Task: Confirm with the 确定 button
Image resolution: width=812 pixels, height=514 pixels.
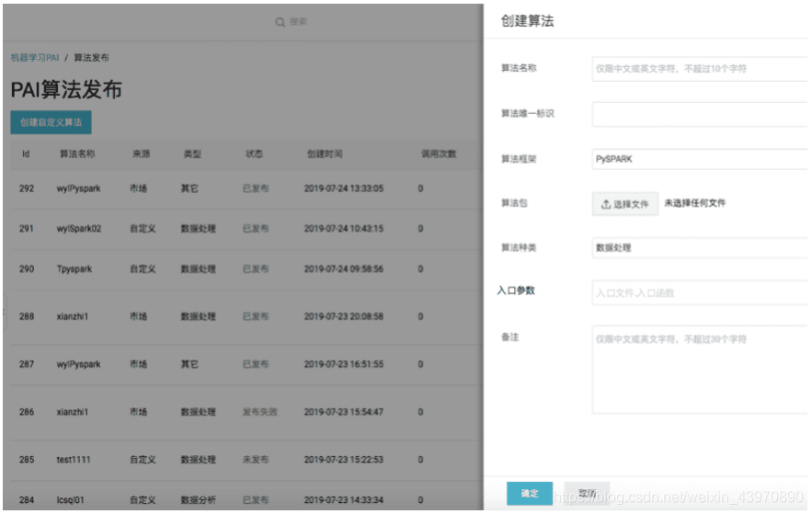Action: [530, 493]
